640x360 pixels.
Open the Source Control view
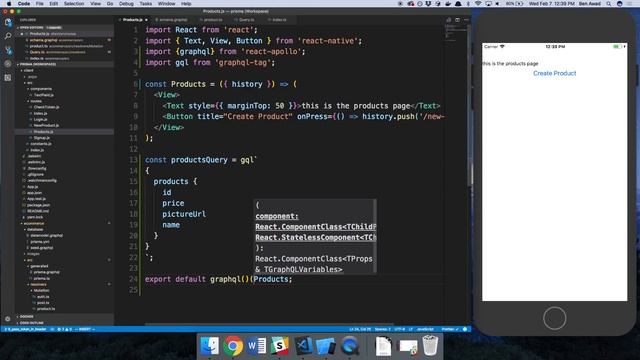click(8, 50)
